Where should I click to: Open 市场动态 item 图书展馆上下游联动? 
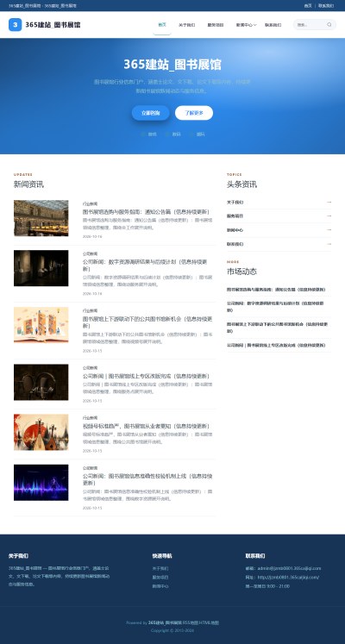pyautogui.click(x=277, y=328)
